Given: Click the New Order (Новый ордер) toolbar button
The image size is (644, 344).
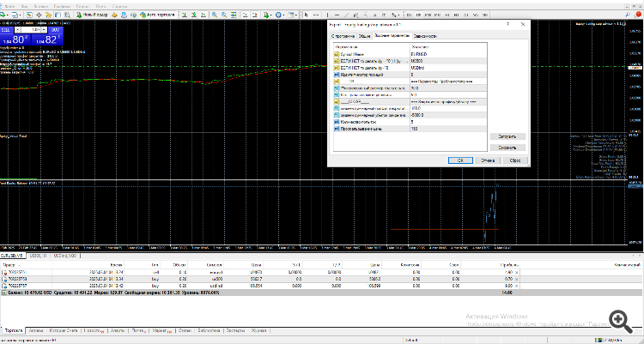Looking at the screenshot, I should coord(92,15).
